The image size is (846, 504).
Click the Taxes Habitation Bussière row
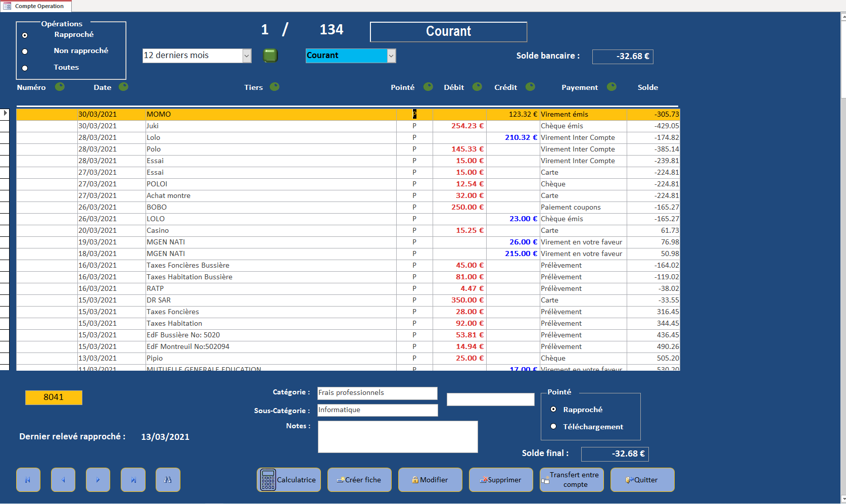[348, 277]
